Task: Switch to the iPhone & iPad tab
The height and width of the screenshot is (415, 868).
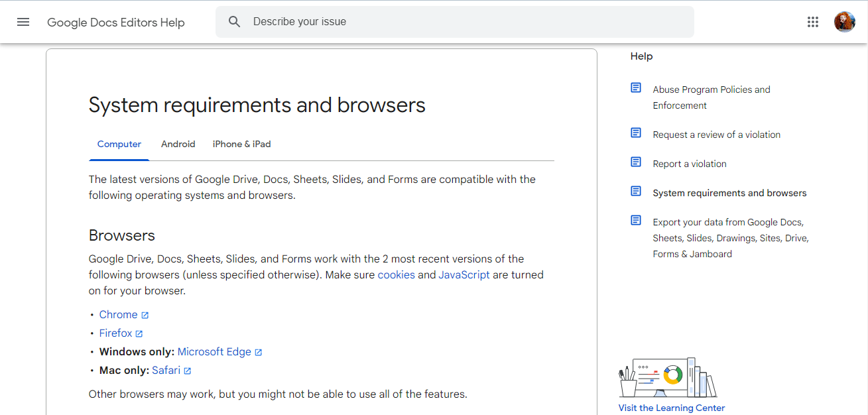Action: tap(241, 144)
